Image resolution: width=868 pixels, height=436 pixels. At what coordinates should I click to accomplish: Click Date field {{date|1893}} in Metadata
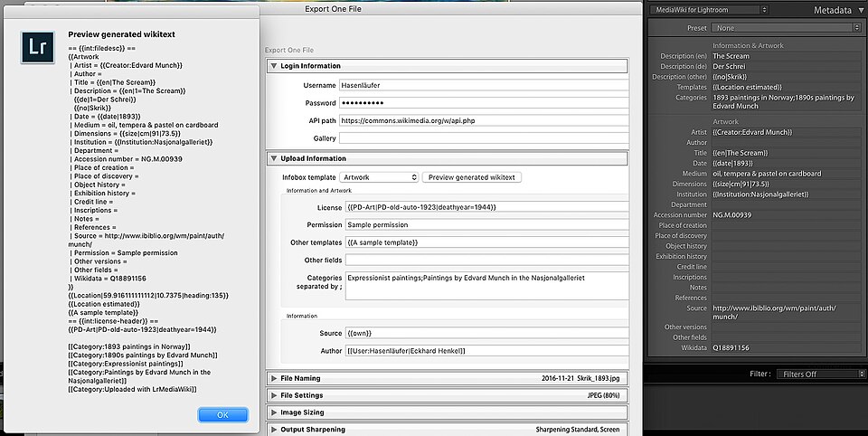[x=787, y=164]
